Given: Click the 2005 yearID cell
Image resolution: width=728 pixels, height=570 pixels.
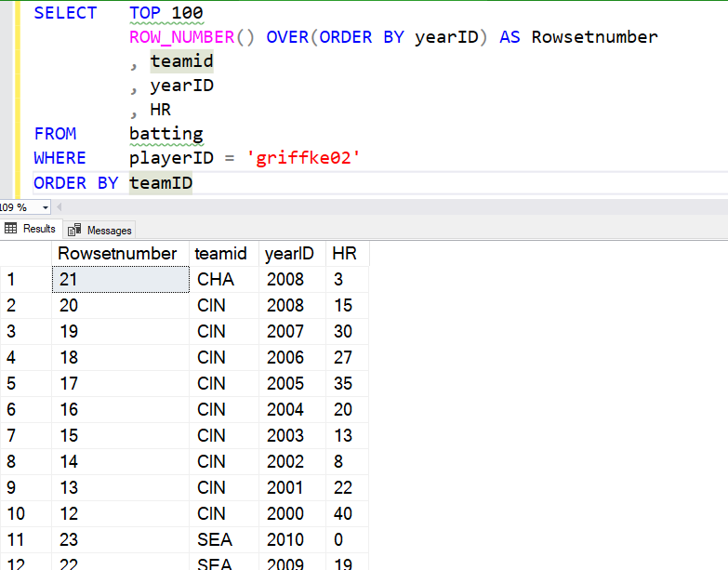Looking at the screenshot, I should pos(285,383).
